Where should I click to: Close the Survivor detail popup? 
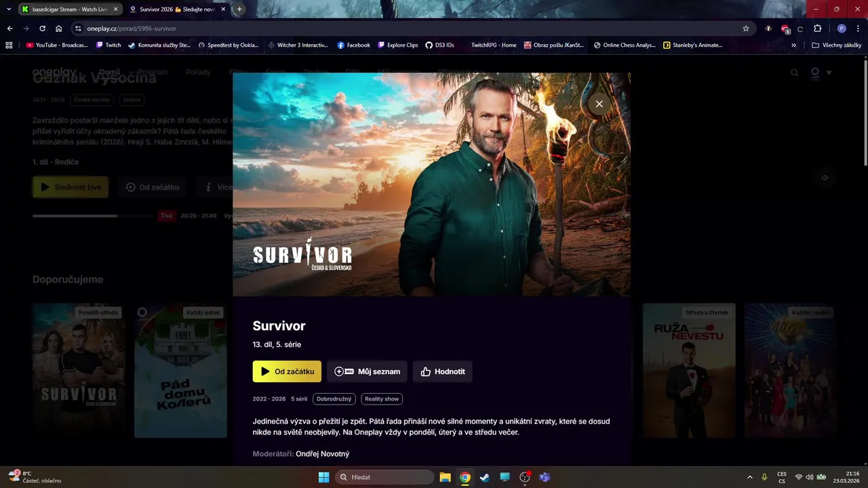point(599,104)
